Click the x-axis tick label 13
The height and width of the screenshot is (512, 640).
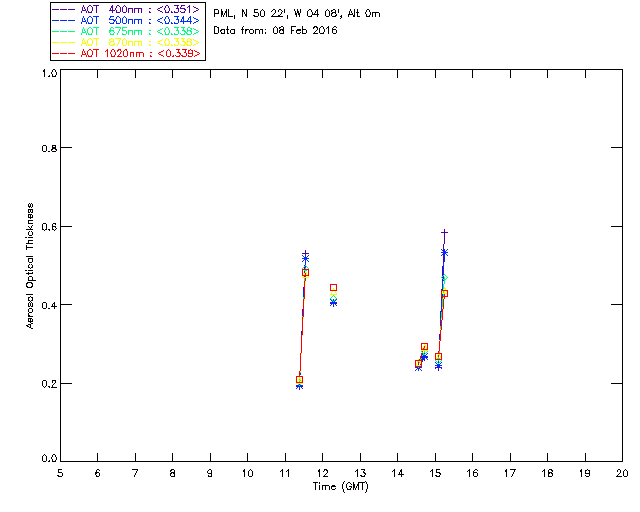point(360,473)
